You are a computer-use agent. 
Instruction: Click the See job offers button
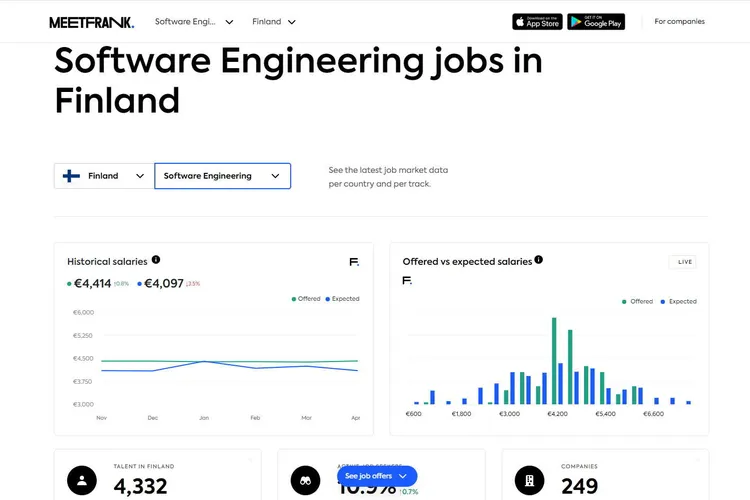coord(376,476)
